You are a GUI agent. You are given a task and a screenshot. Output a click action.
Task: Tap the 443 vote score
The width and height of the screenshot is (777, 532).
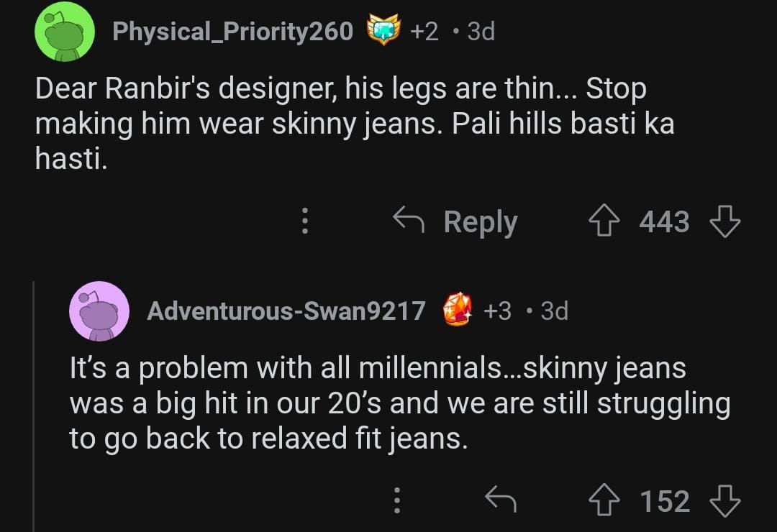pos(664,221)
